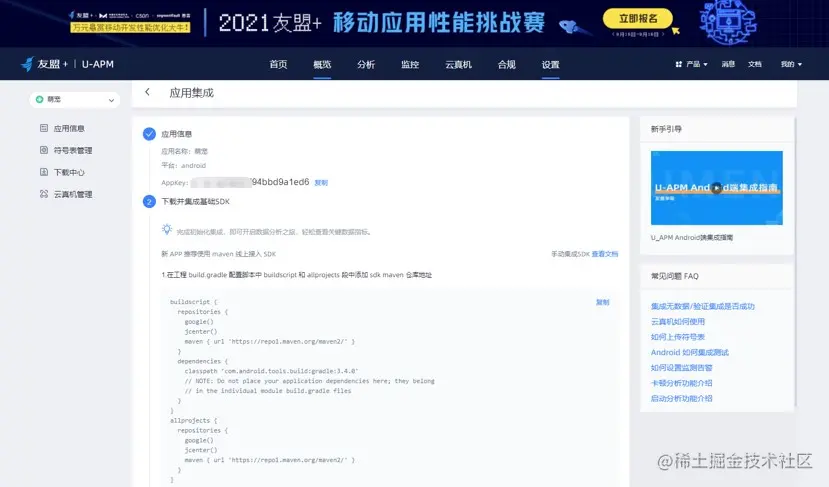Open the app selector dropdown in the sidebar
829x487 pixels.
(75, 99)
